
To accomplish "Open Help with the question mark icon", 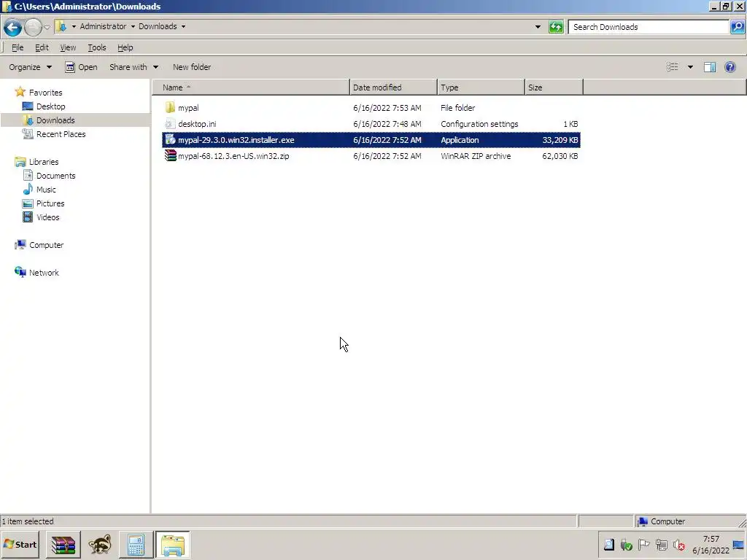I will point(729,67).
